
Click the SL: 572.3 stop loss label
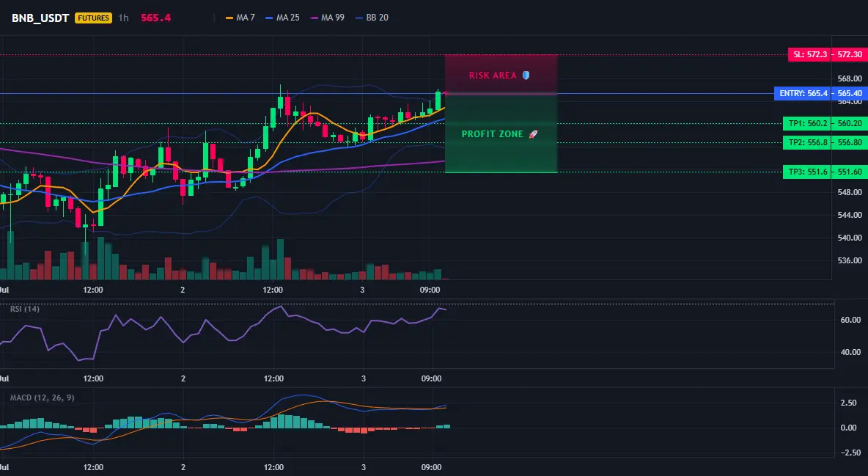pos(810,54)
